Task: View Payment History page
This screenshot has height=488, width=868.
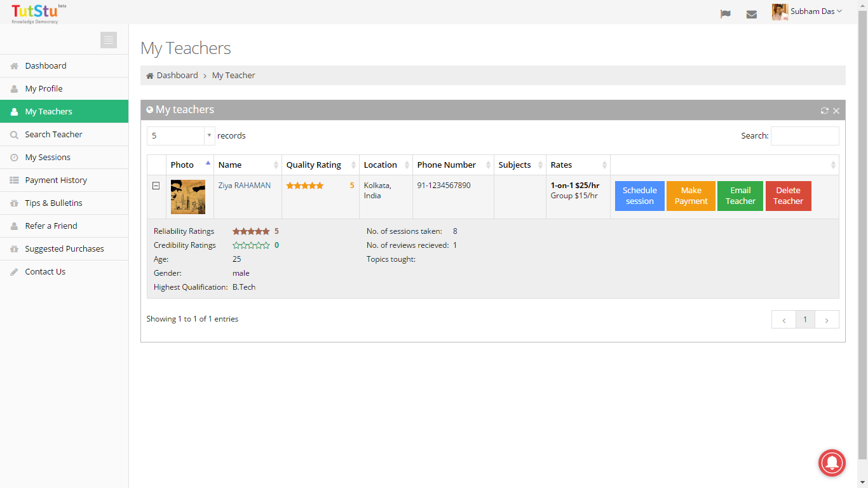Action: (x=64, y=180)
